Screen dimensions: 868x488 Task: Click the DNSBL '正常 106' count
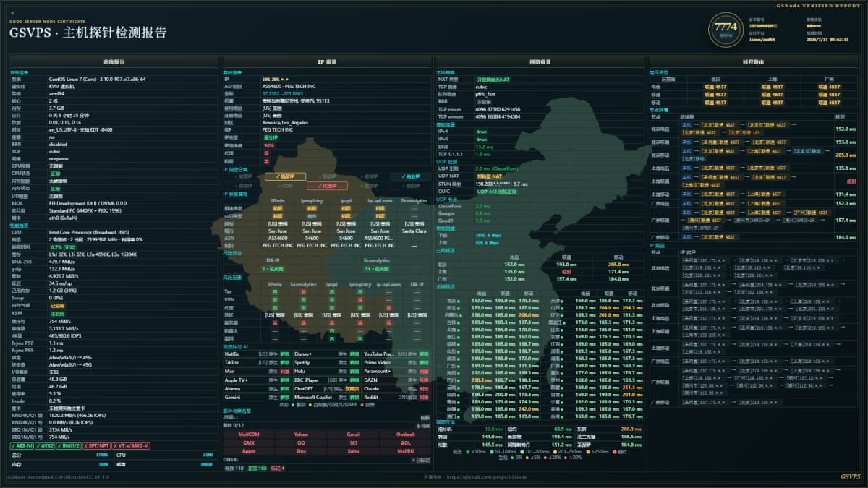258,468
